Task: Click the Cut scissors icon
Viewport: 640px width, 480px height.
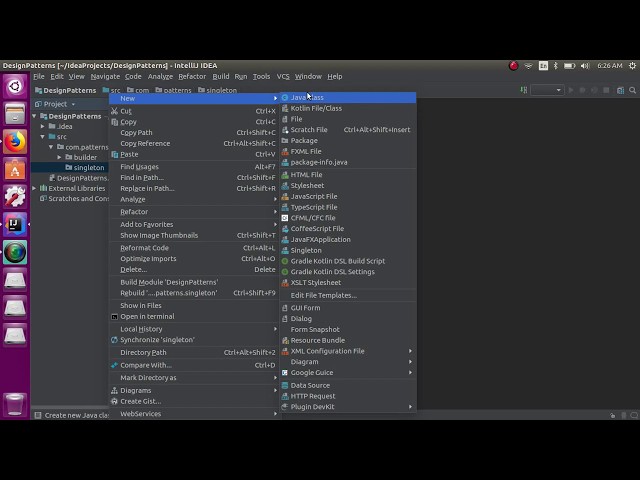Action: (115, 111)
